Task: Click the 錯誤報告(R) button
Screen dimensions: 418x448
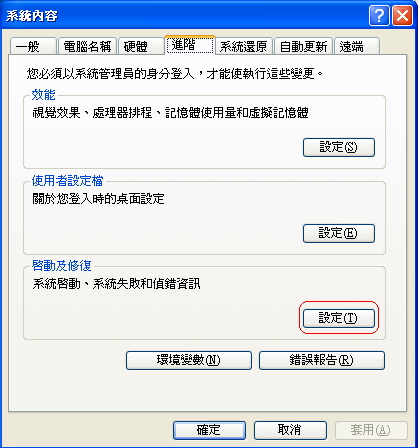Action: 322,360
